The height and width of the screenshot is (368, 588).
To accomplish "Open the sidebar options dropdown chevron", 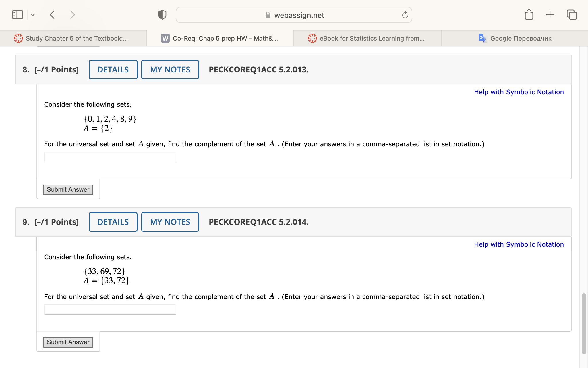I will coord(33,15).
